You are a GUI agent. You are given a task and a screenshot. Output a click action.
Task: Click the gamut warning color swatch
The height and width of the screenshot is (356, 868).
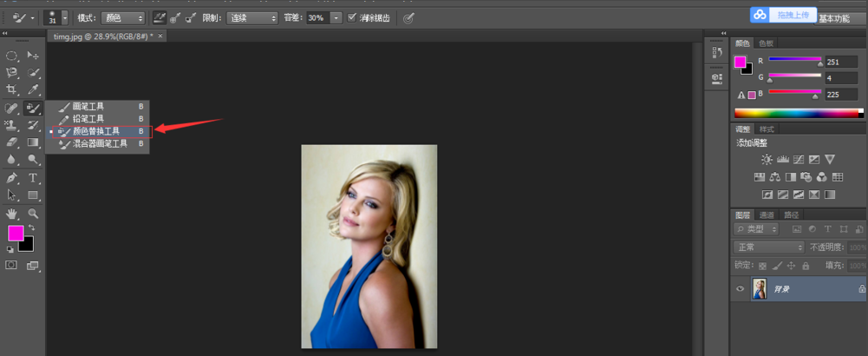[x=752, y=95]
